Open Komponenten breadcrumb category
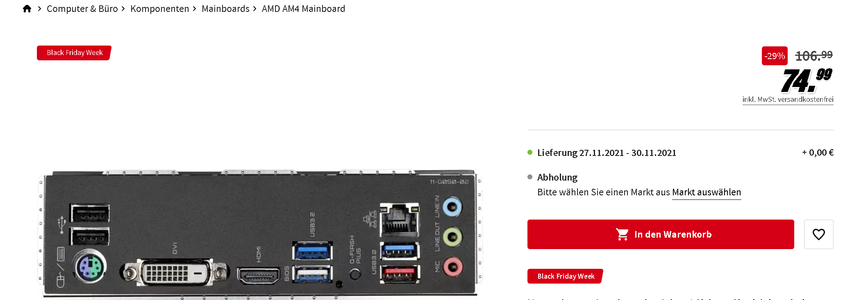Screen dimensions: 868x300 160,9
